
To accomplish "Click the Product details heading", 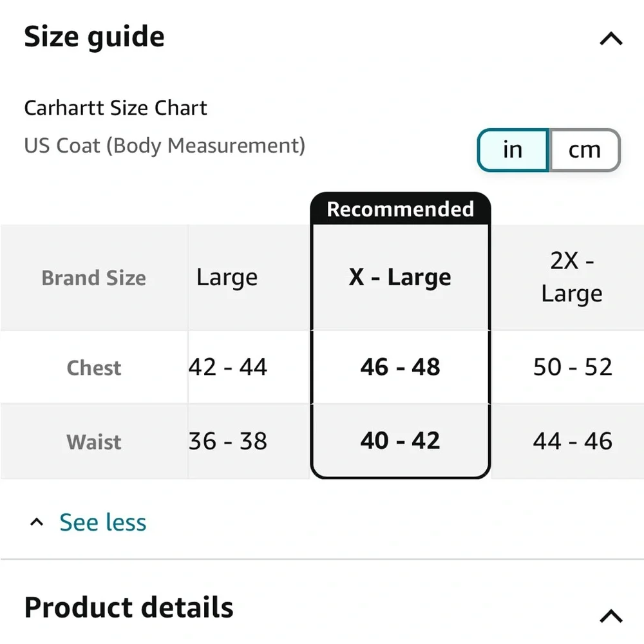I will (x=129, y=607).
